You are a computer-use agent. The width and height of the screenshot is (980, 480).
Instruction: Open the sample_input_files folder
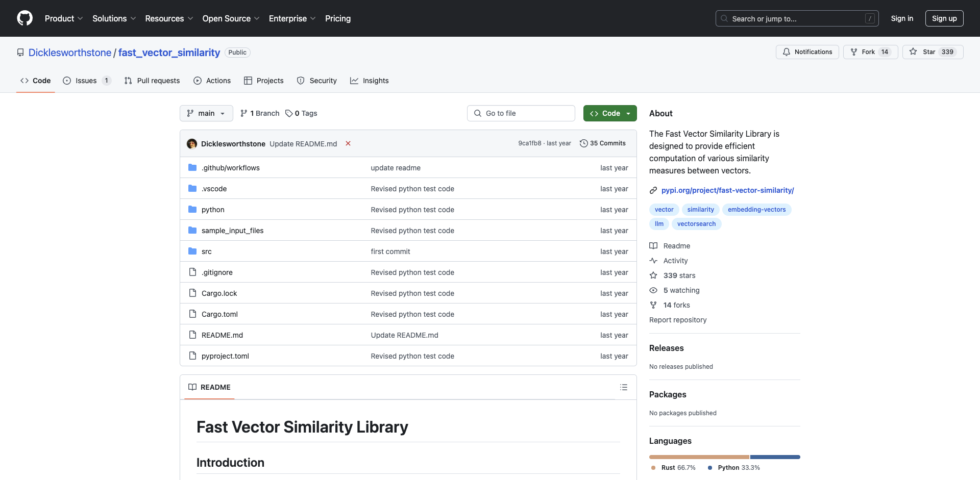click(x=232, y=231)
